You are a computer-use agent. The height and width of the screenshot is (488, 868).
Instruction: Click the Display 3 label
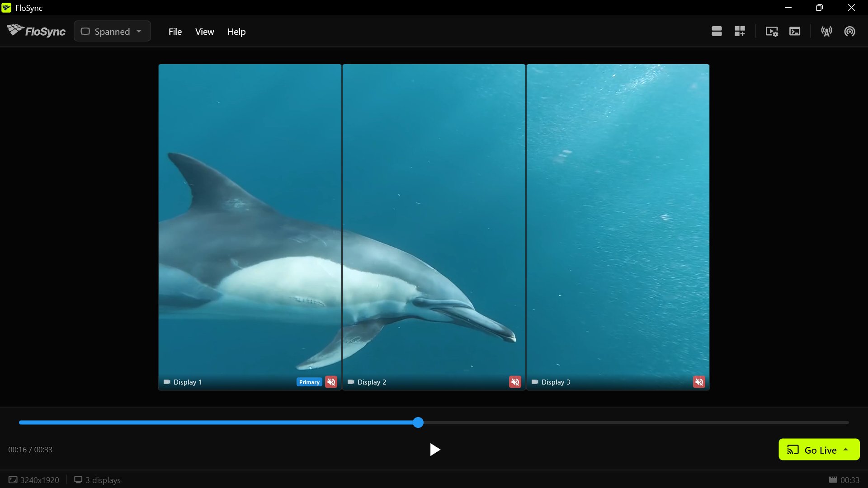[556, 382]
